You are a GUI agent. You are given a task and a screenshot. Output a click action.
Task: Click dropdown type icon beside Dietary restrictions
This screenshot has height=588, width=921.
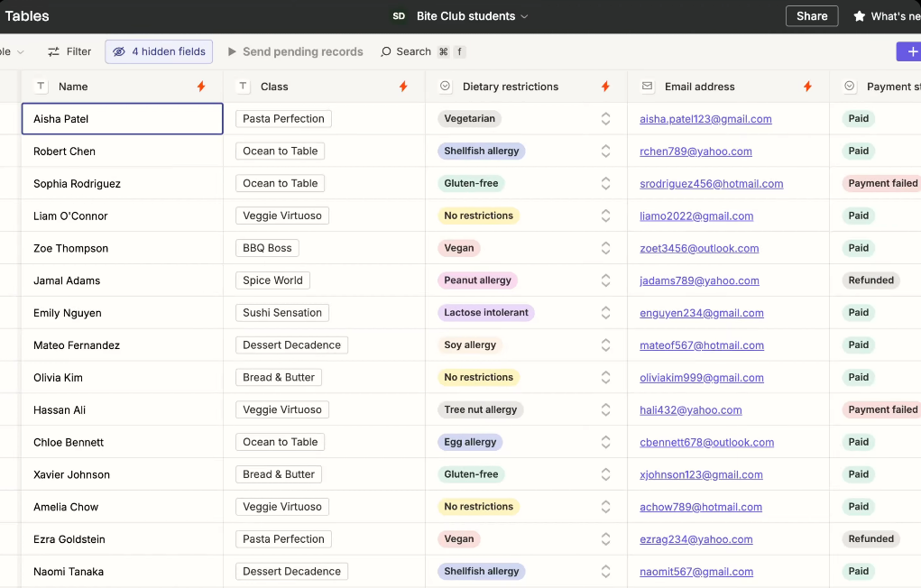[x=446, y=87]
